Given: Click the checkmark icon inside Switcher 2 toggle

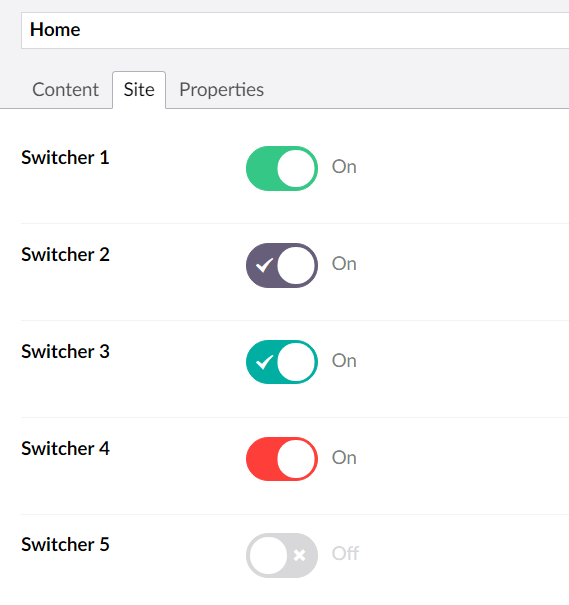Looking at the screenshot, I should click(x=265, y=265).
